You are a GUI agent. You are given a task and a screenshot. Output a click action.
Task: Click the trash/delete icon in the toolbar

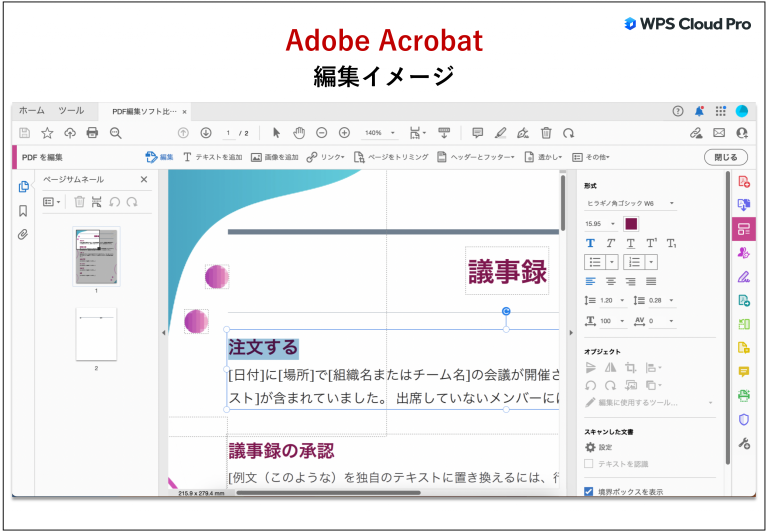(x=546, y=133)
